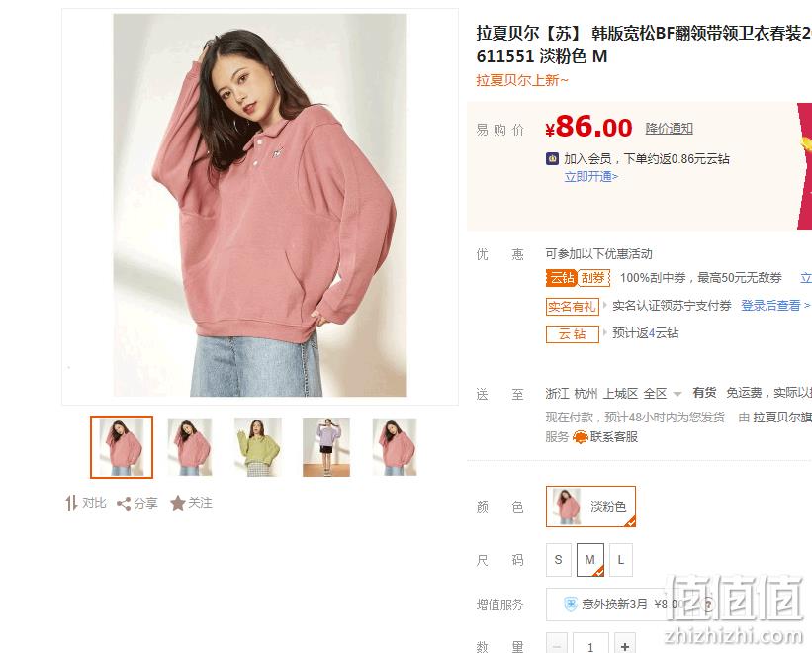View the purple outfit full-body thumbnail
This screenshot has width=812, height=653.
(x=326, y=447)
